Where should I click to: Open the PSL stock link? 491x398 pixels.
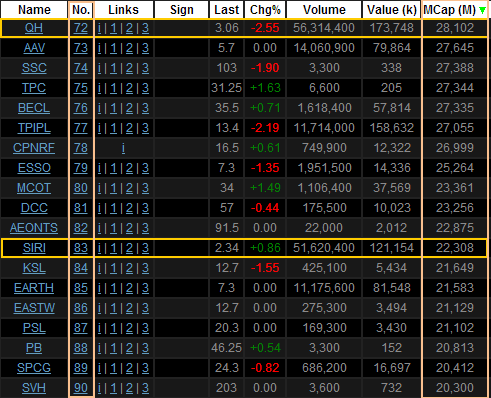(x=34, y=328)
